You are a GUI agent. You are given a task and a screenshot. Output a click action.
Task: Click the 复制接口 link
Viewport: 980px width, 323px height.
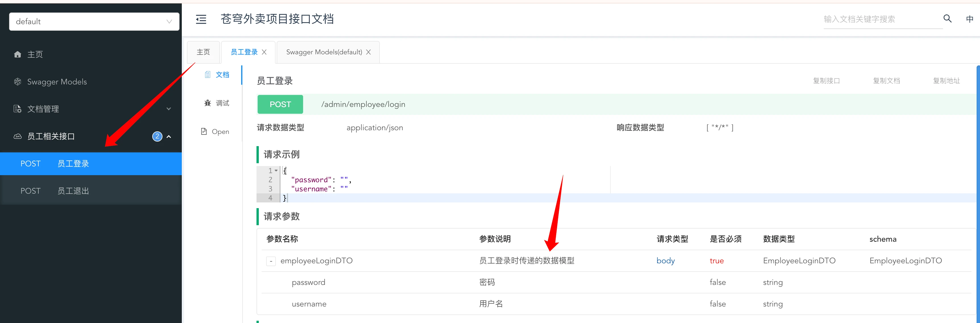click(826, 81)
